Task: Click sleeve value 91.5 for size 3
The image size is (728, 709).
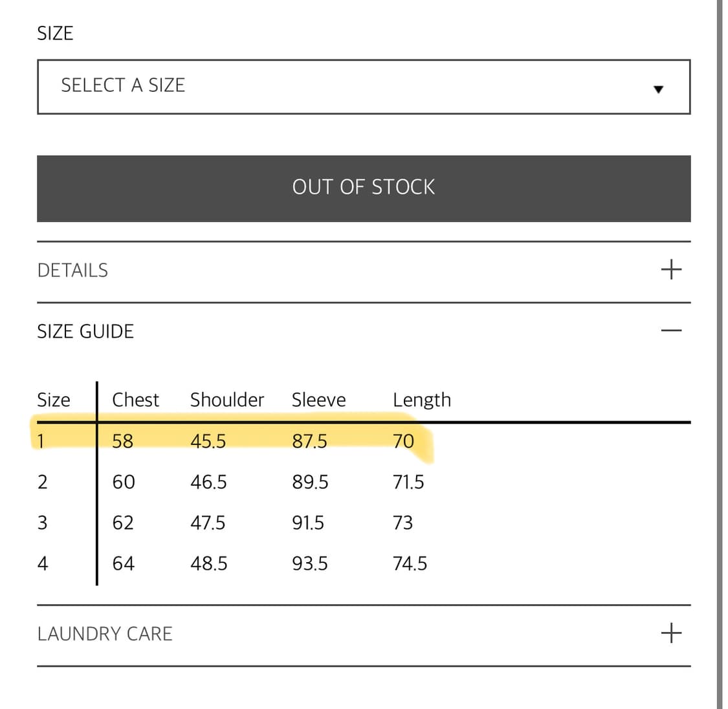Action: click(x=308, y=523)
